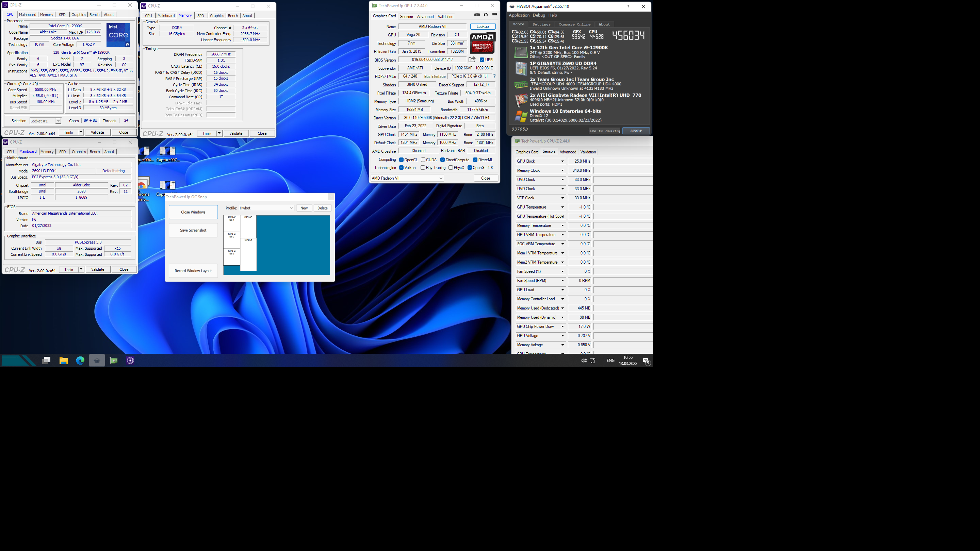This screenshot has width=980, height=551.
Task: Click the Aquamark START button
Action: (636, 131)
